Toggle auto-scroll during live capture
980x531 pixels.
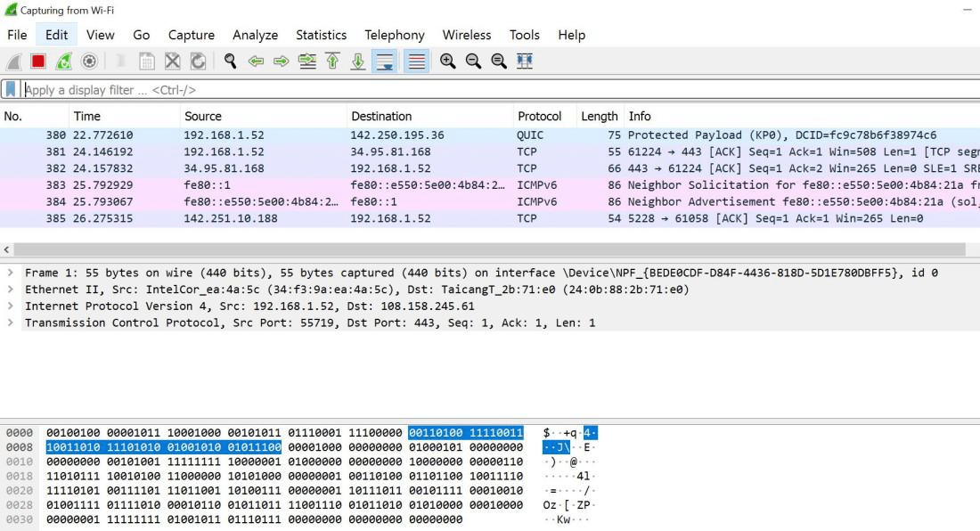pyautogui.click(x=385, y=61)
